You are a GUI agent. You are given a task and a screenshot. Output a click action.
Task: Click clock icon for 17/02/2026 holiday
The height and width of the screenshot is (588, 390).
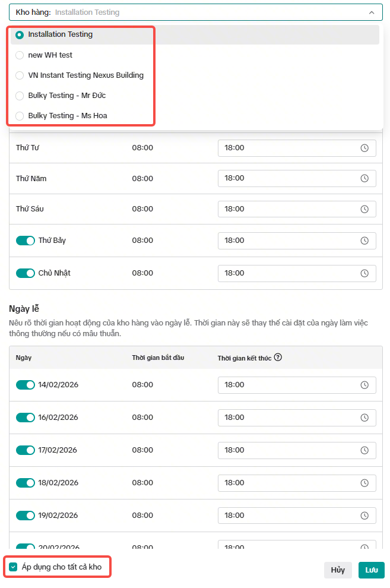[x=364, y=450]
